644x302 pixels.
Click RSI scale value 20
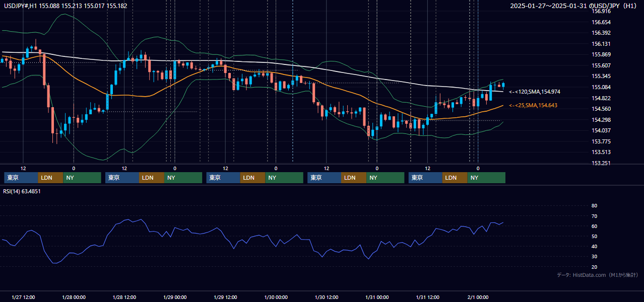coord(594,267)
